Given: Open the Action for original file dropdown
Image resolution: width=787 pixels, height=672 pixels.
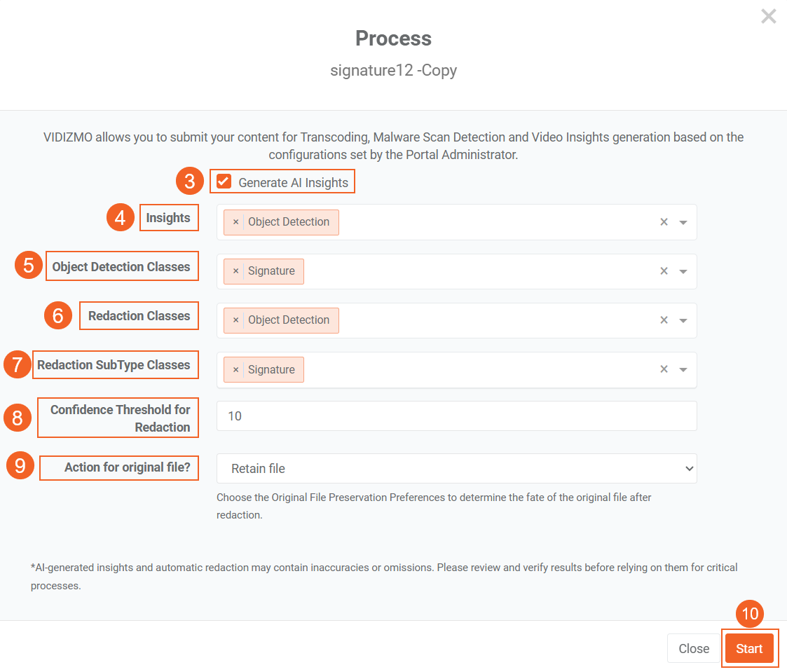Looking at the screenshot, I should [x=456, y=468].
